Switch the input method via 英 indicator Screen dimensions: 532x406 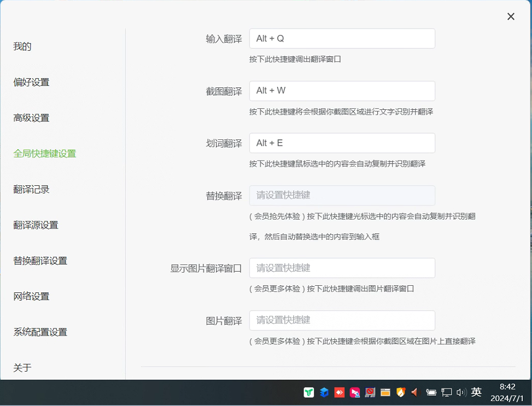point(476,392)
